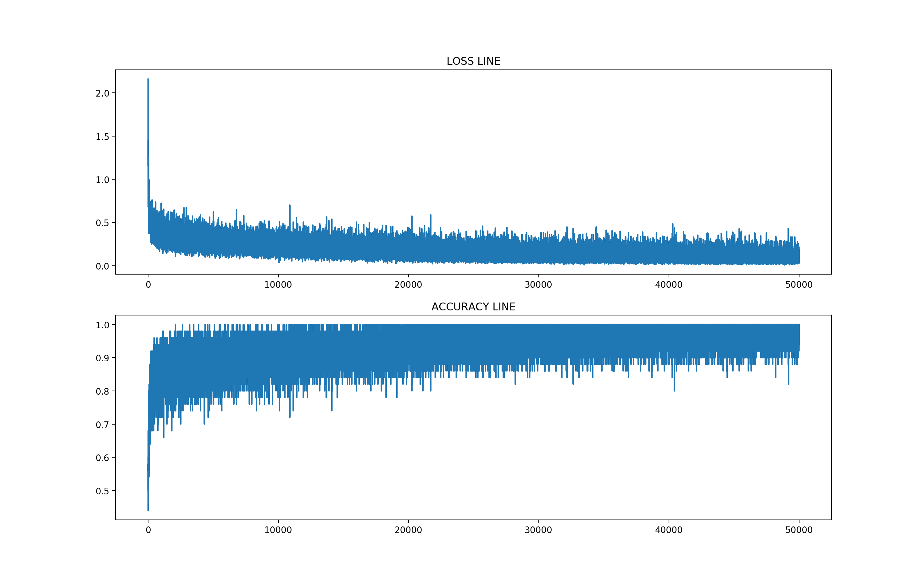Viewport: 924px width, 584px height.
Task: Select the 0.8 y-axis label on accuracy plot
Action: point(103,392)
